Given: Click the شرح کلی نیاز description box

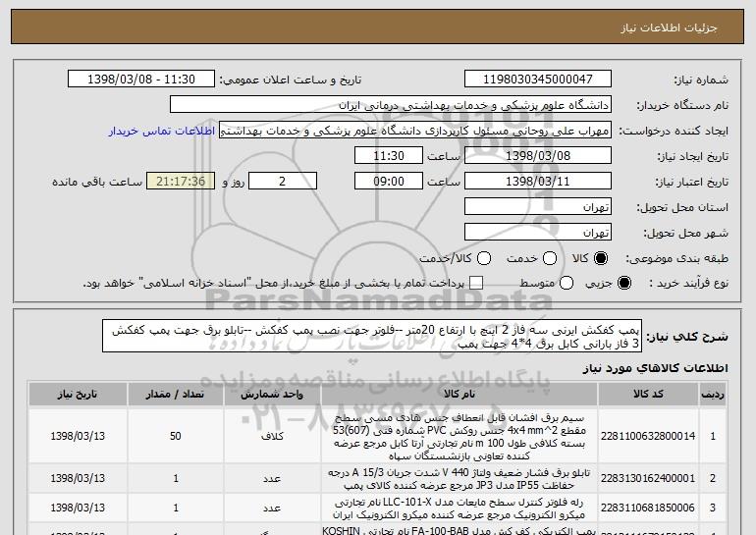Looking at the screenshot, I should 372,336.
